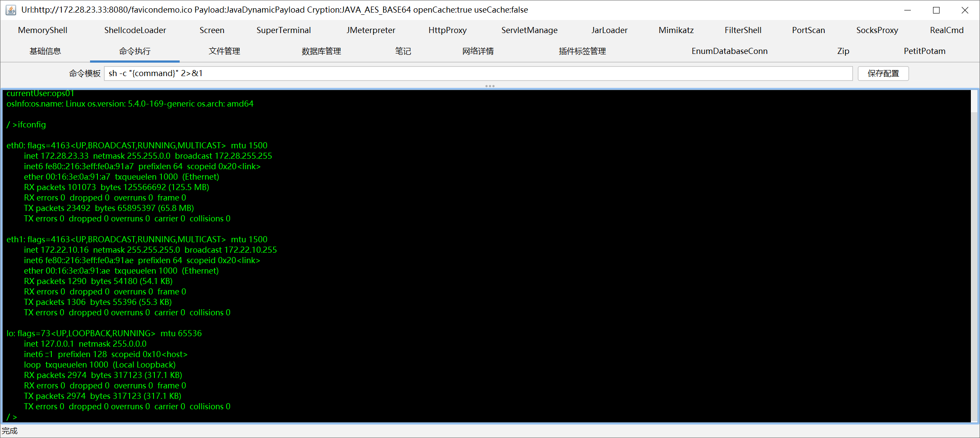The height and width of the screenshot is (438, 980).
Task: Switch to the 网络详情 tab
Action: coord(478,51)
